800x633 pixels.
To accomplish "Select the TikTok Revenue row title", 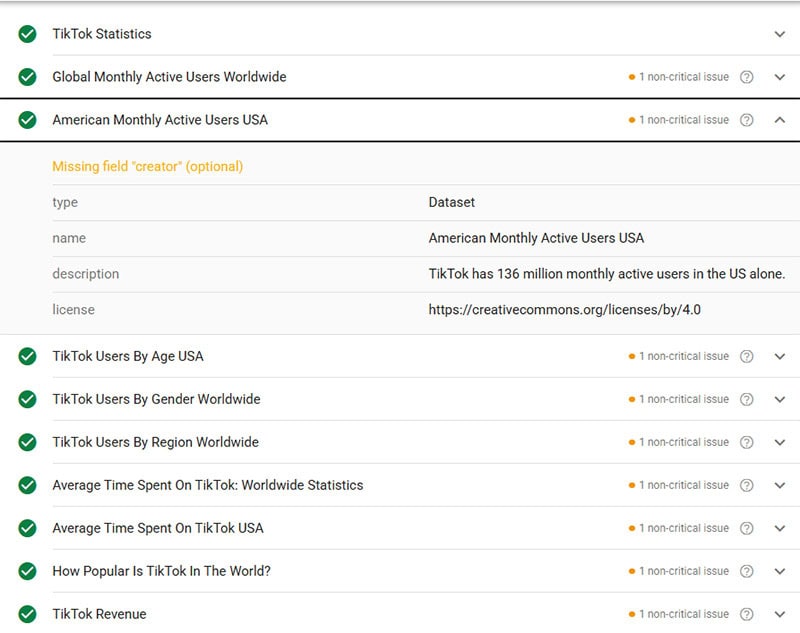I will click(x=99, y=614).
